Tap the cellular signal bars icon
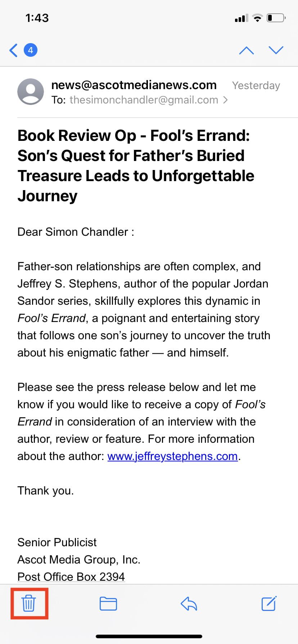This screenshot has width=298, height=644. click(241, 18)
